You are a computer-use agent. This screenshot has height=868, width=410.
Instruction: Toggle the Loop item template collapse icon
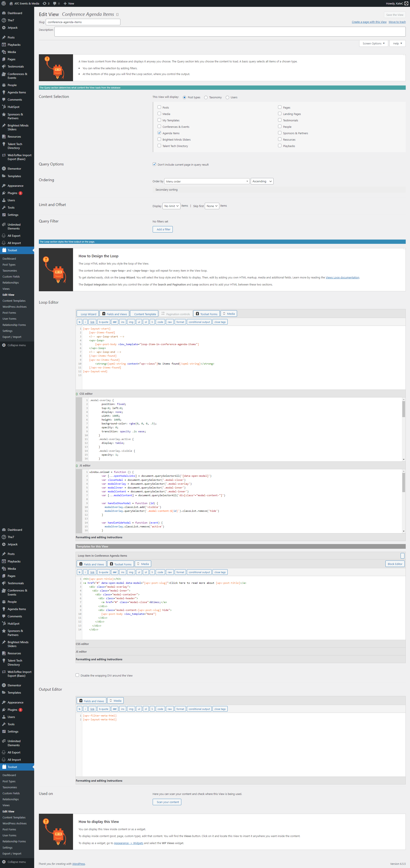click(402, 556)
